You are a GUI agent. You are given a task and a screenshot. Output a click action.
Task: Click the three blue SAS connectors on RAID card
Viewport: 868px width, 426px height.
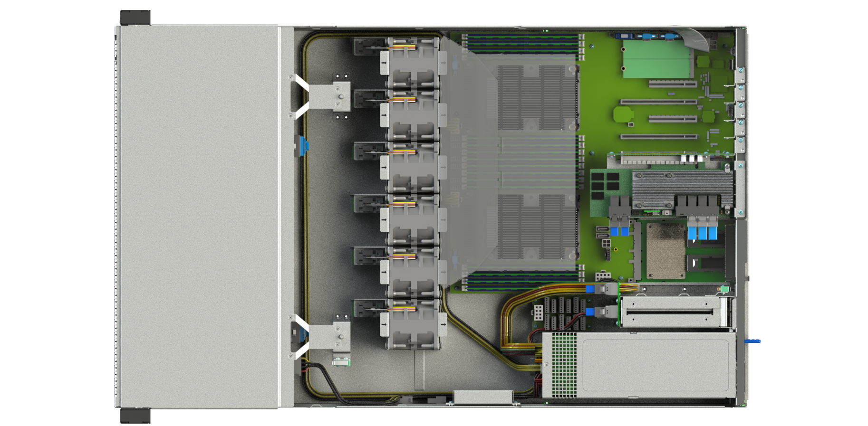[702, 233]
